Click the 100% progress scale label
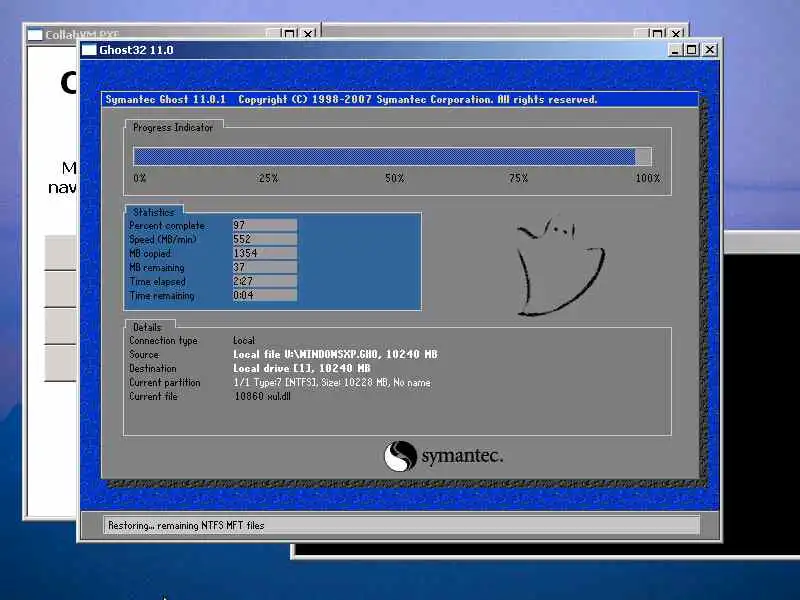Image resolution: width=800 pixels, height=600 pixels. 647,178
